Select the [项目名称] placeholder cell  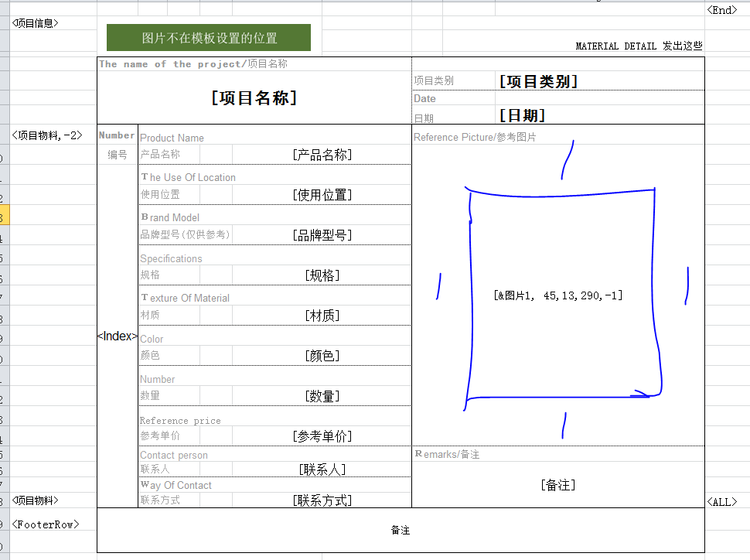coord(254,97)
